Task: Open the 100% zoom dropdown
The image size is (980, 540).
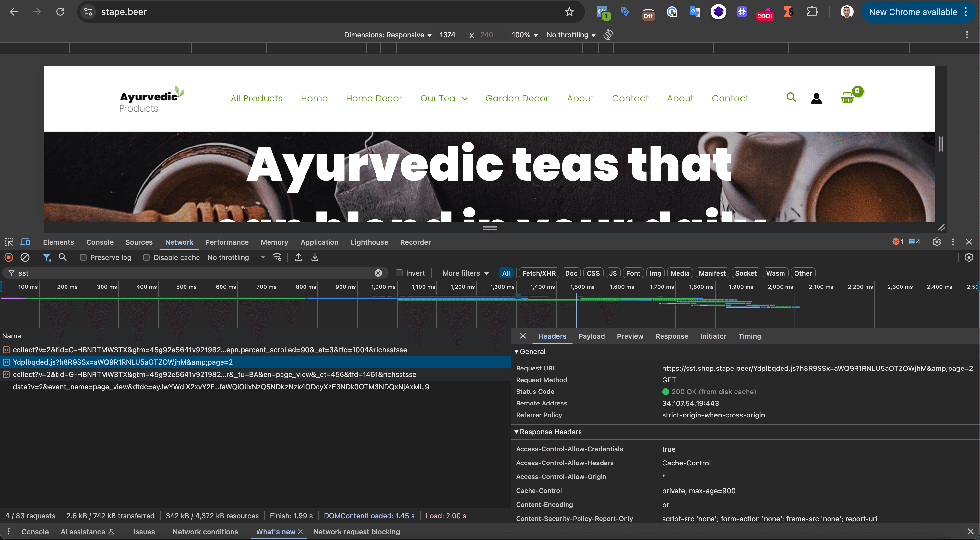Action: pos(525,35)
